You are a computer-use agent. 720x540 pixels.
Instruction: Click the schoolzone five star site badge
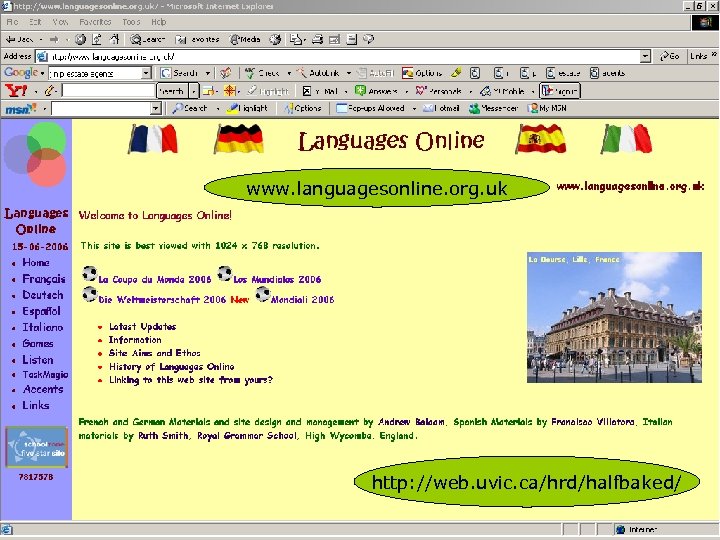click(36, 447)
